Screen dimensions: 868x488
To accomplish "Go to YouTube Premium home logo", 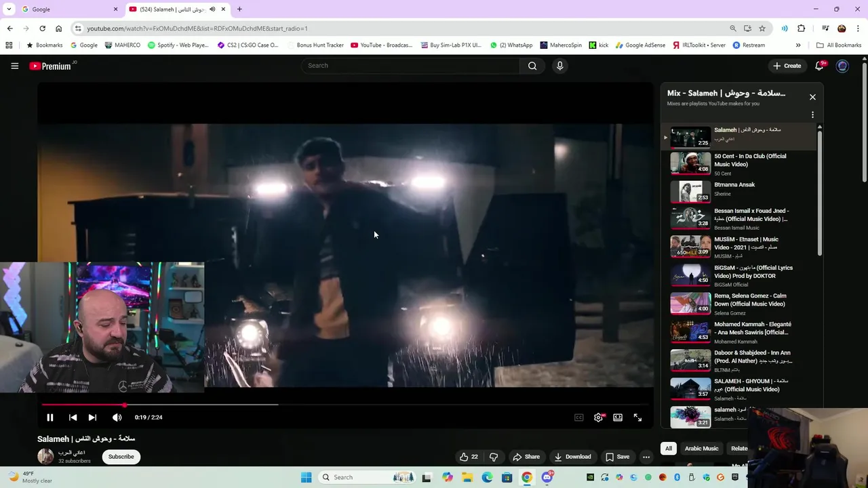I will click(51, 66).
